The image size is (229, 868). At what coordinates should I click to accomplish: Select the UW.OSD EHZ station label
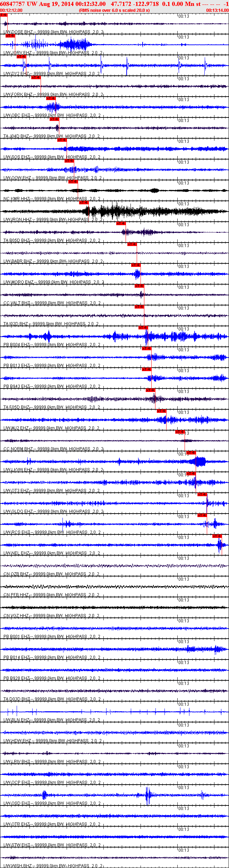[17, 803]
